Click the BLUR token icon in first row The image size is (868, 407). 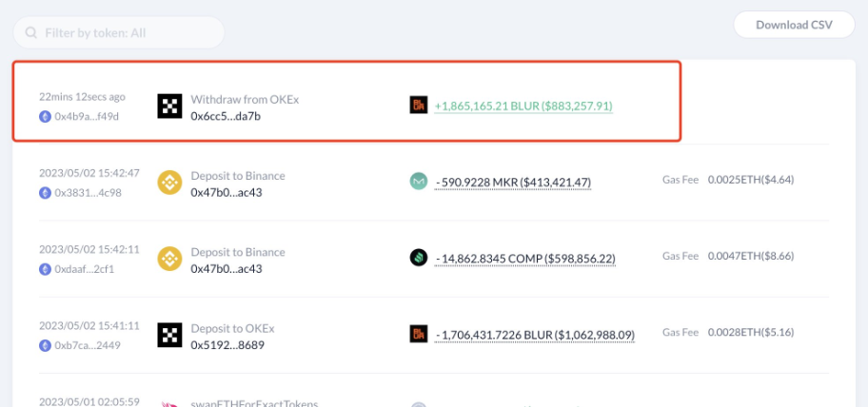[x=418, y=107]
